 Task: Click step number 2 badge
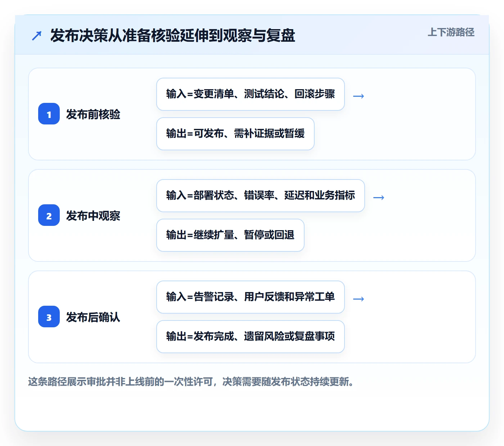pyautogui.click(x=49, y=215)
